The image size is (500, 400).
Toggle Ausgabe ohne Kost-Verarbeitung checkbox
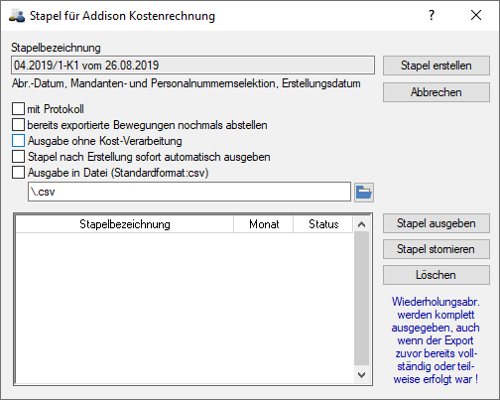pos(18,141)
